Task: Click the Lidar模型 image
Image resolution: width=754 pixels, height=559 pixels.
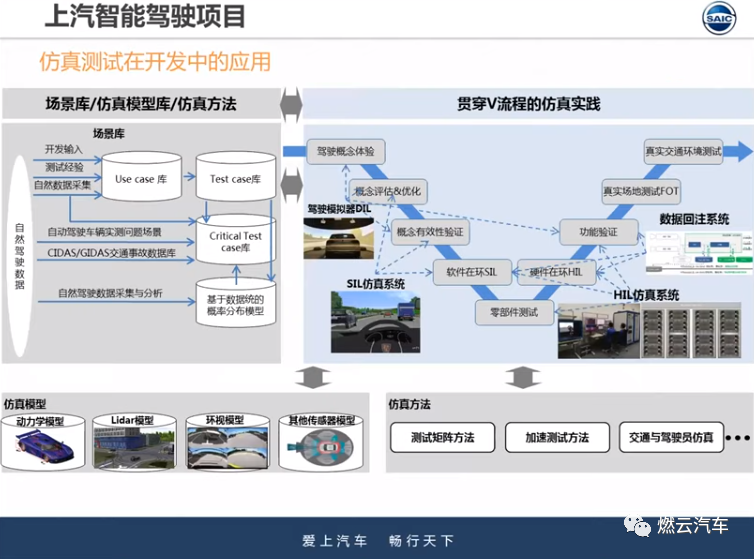Action: (134, 447)
